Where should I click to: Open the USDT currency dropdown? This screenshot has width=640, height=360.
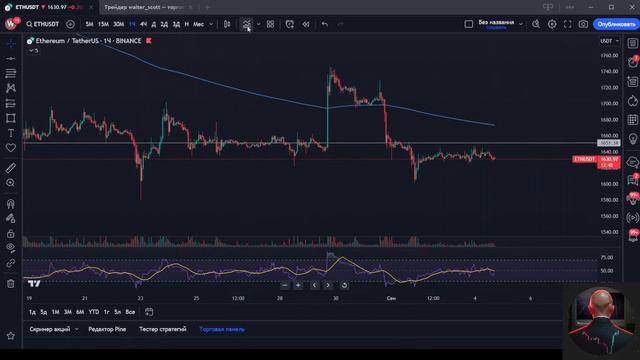coord(609,41)
